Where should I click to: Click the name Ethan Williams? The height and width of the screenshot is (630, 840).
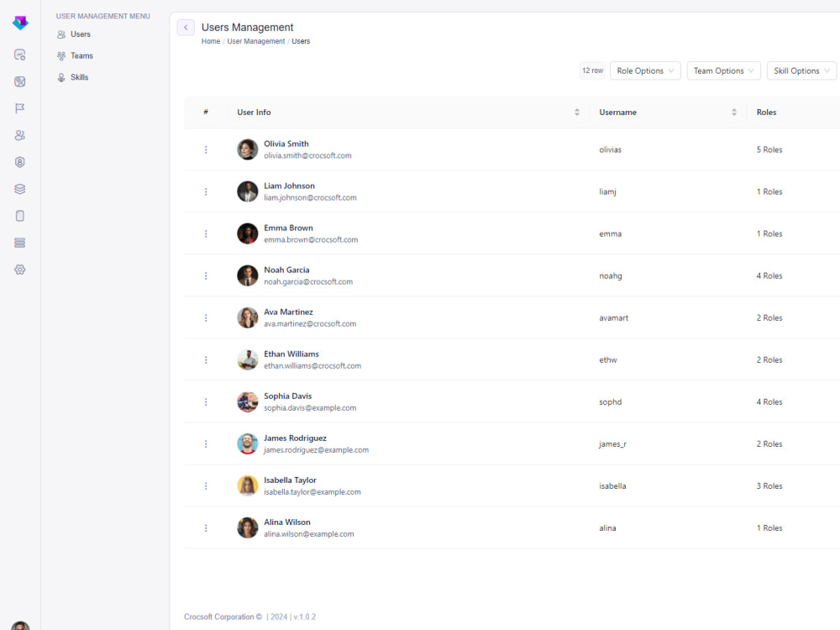coord(291,354)
